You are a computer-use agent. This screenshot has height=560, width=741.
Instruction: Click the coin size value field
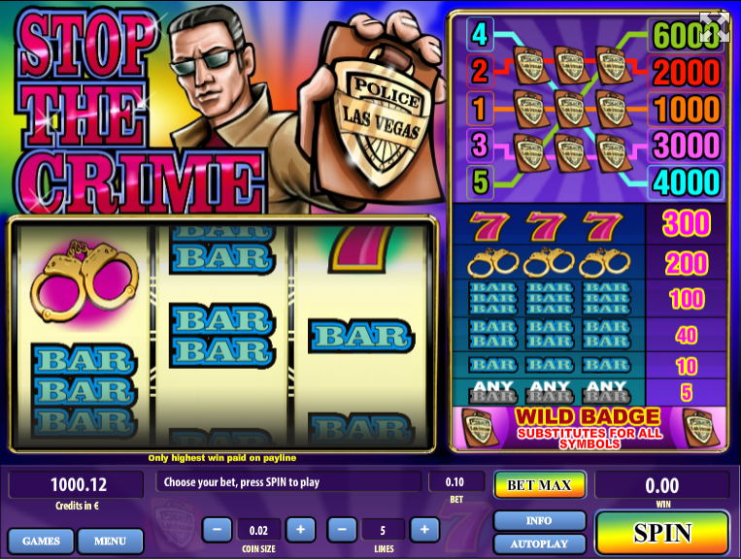click(258, 530)
